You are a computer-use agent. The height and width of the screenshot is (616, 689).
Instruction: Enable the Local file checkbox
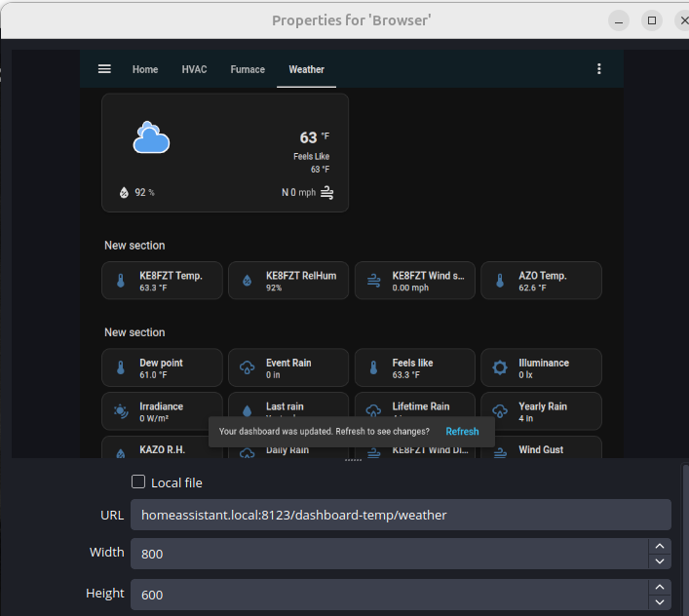pyautogui.click(x=138, y=481)
